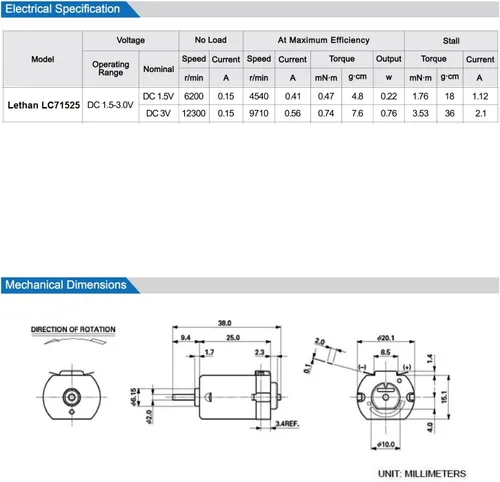Click the '9.4' shaft length dimension
500x482 pixels.
pyautogui.click(x=185, y=338)
